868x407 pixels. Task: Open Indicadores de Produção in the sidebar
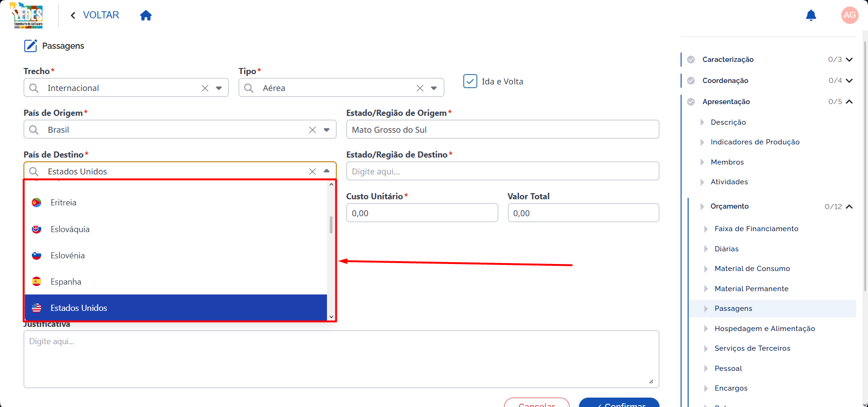click(x=755, y=142)
